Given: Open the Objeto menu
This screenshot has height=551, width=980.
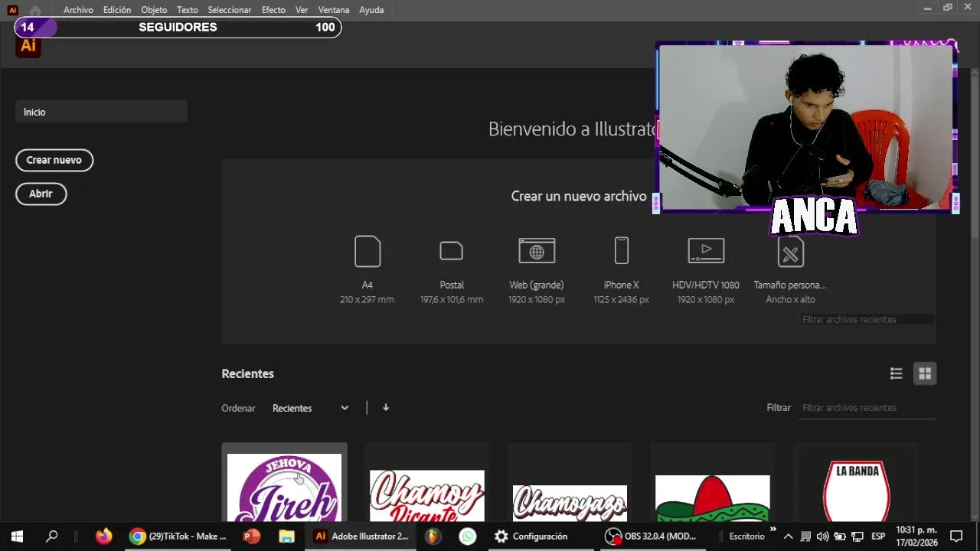Looking at the screenshot, I should point(154,10).
